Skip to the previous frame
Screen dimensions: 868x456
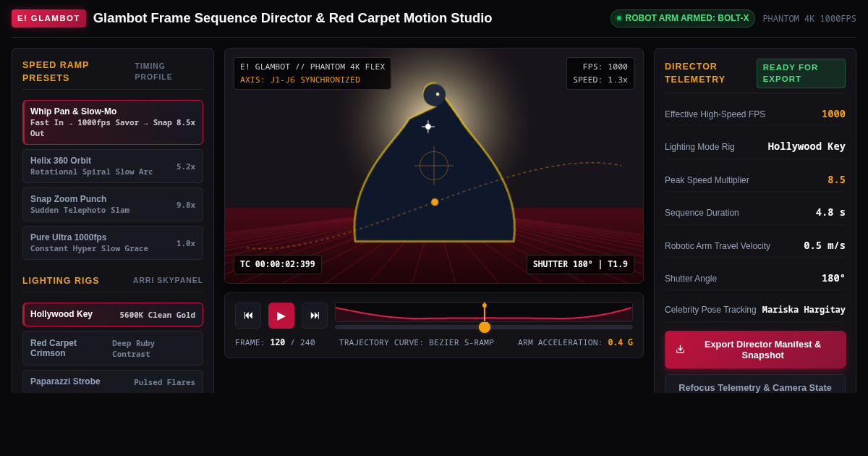click(248, 316)
